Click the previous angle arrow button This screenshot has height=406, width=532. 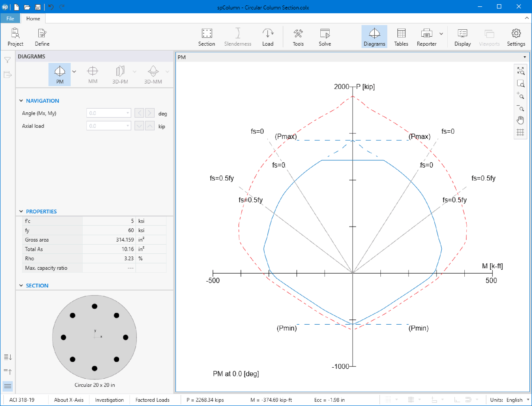pos(139,113)
